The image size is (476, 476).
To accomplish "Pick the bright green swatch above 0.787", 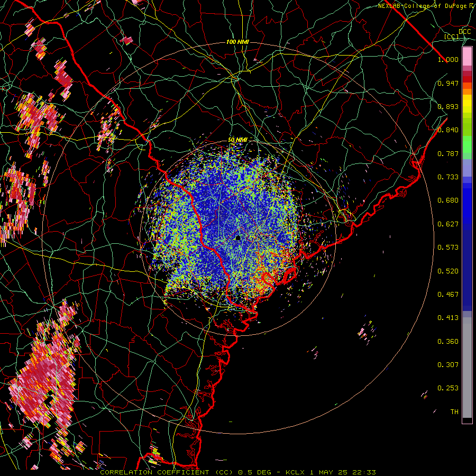I will tap(467, 144).
